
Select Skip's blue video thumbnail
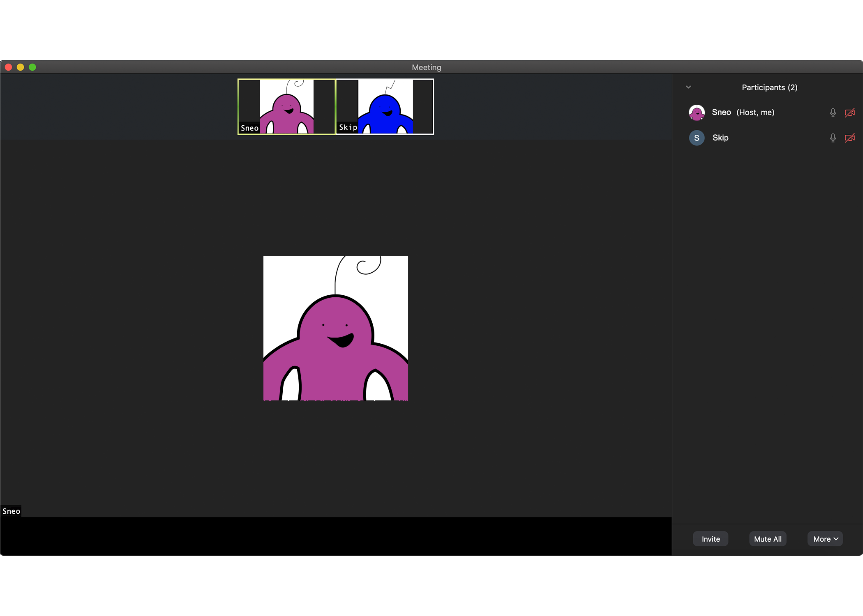(x=385, y=107)
